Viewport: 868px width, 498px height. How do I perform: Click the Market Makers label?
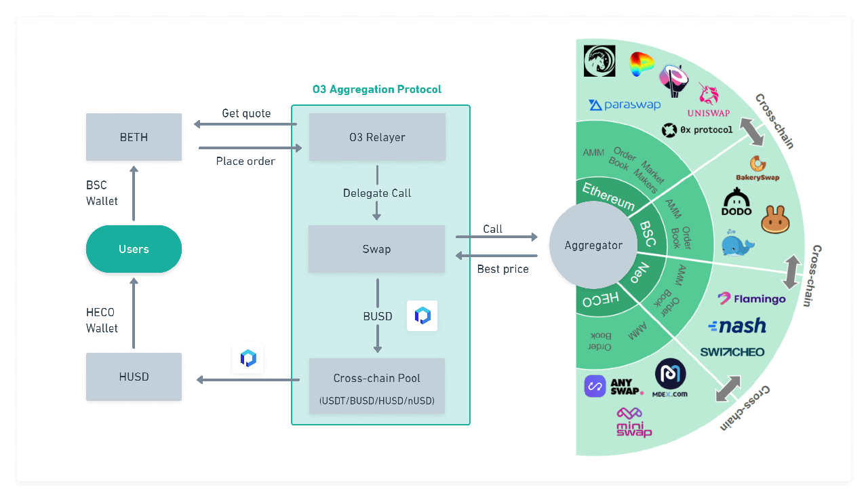pos(649,176)
